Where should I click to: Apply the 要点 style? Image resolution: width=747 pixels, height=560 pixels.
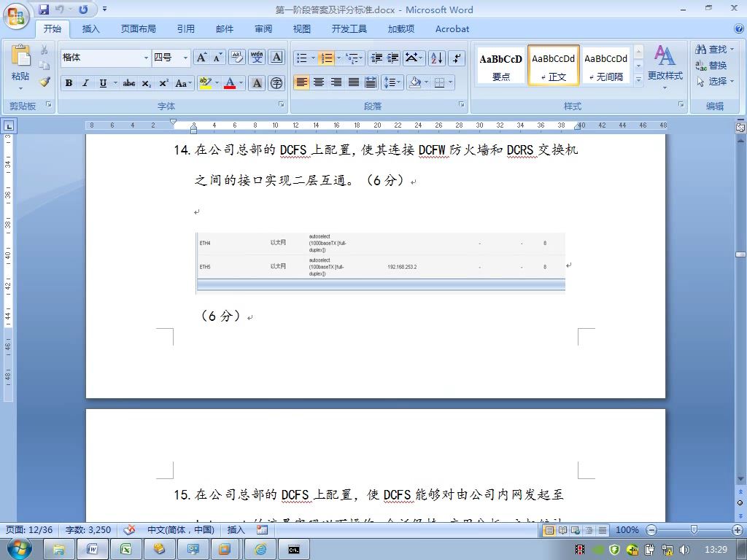pos(500,66)
